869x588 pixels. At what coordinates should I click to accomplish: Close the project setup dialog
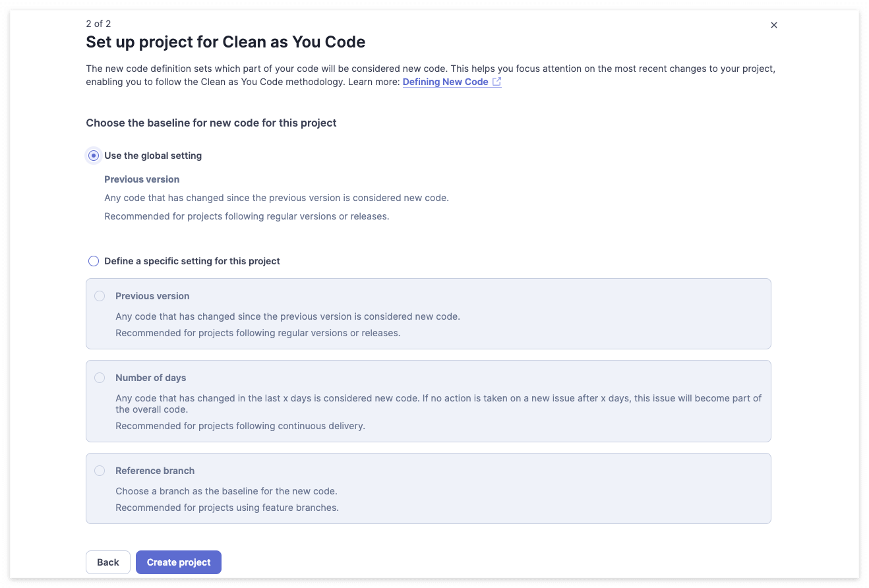[774, 25]
